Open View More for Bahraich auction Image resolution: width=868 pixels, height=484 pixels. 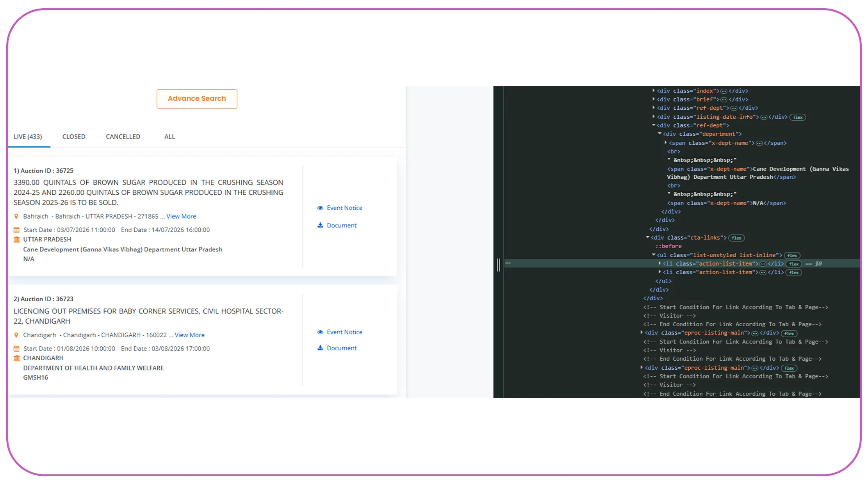pyautogui.click(x=181, y=216)
